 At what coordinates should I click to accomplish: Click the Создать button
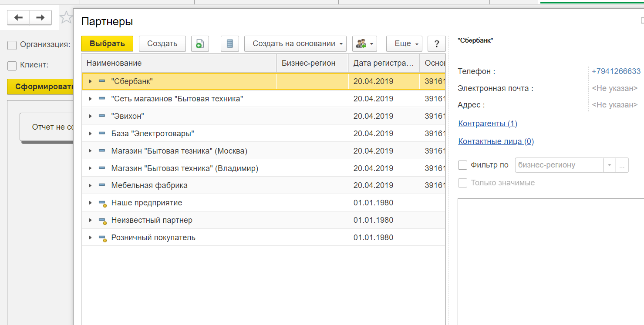click(162, 44)
